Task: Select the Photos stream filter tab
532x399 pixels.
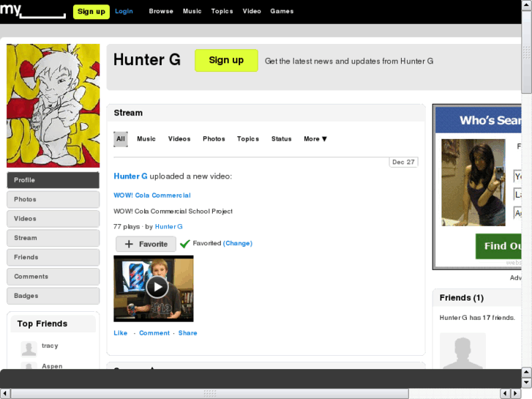Action: 214,139
